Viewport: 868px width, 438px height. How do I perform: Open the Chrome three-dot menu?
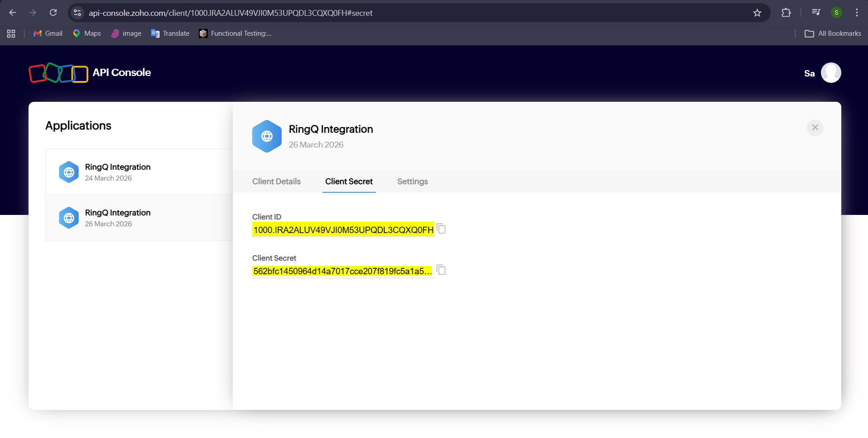857,13
